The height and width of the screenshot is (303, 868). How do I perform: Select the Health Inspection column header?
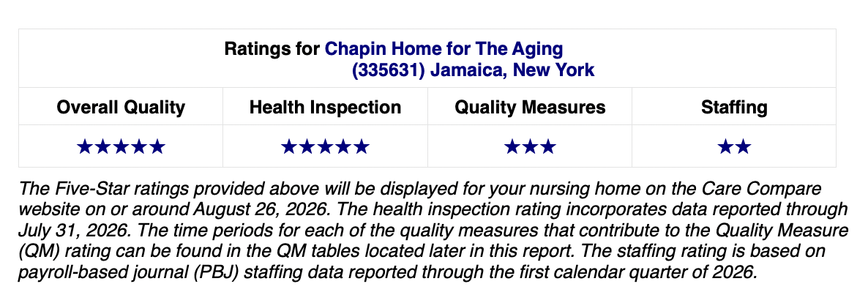click(325, 107)
